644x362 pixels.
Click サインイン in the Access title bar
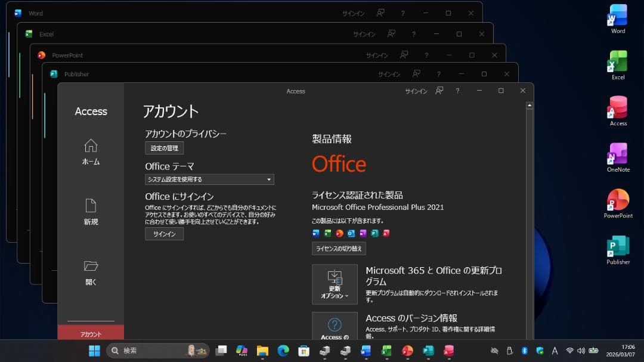[416, 91]
